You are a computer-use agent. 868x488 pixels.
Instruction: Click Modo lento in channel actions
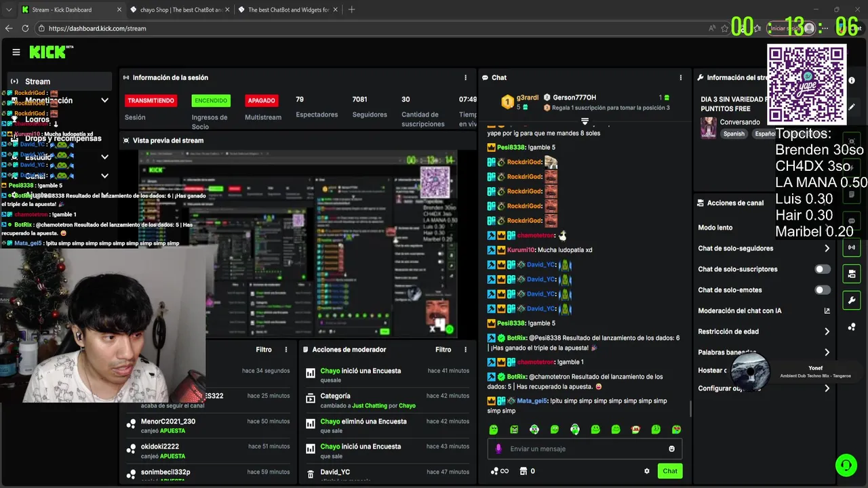(x=715, y=228)
